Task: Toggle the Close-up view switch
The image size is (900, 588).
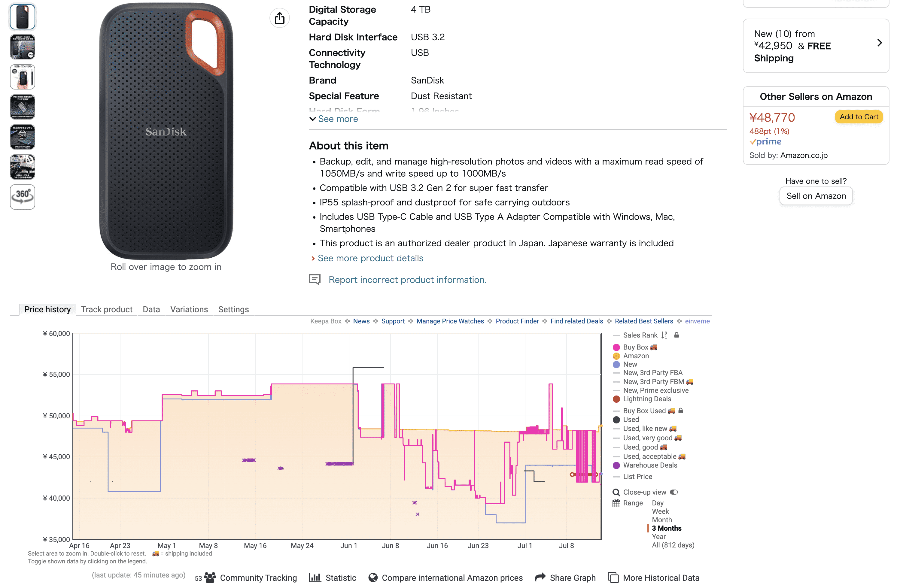Action: pos(674,492)
